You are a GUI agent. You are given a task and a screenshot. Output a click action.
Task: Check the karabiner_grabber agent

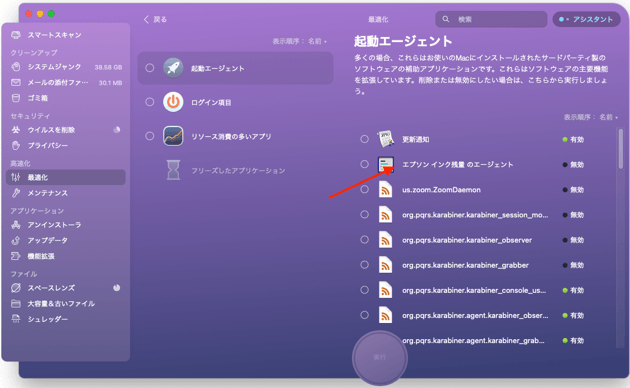364,265
